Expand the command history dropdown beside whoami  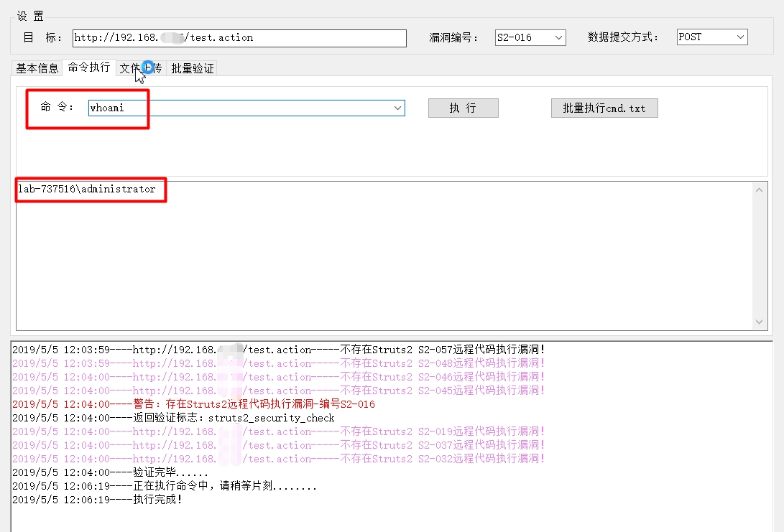pyautogui.click(x=398, y=108)
